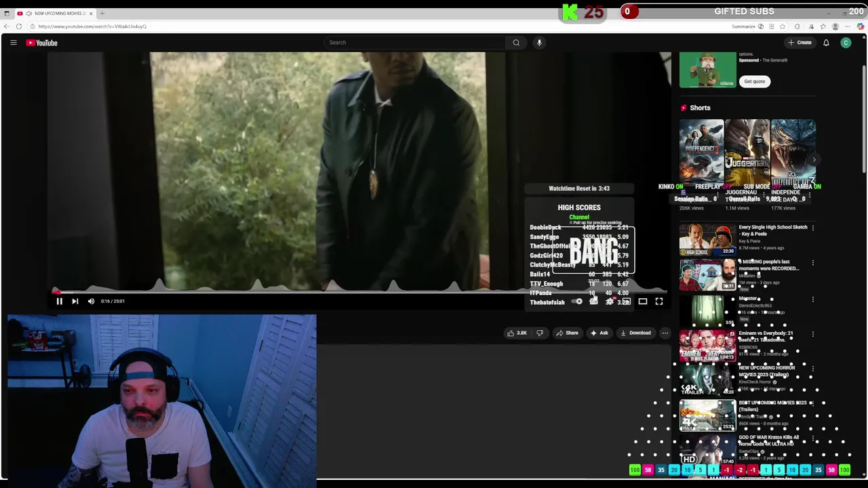Open God of War Kratos video thumbnail

pos(707,449)
